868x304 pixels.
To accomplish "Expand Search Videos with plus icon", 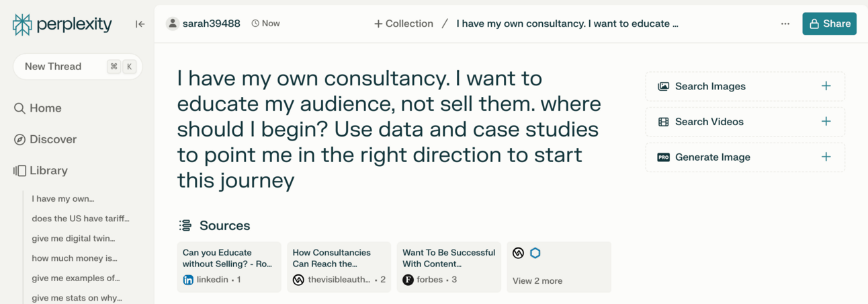I will coord(826,122).
